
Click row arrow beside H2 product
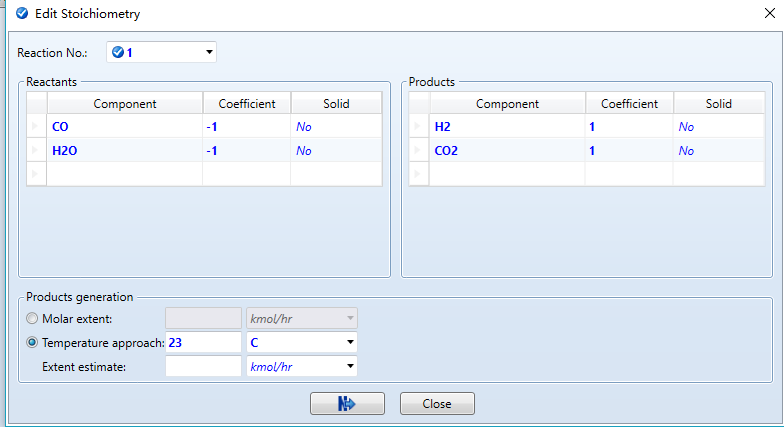coord(419,127)
